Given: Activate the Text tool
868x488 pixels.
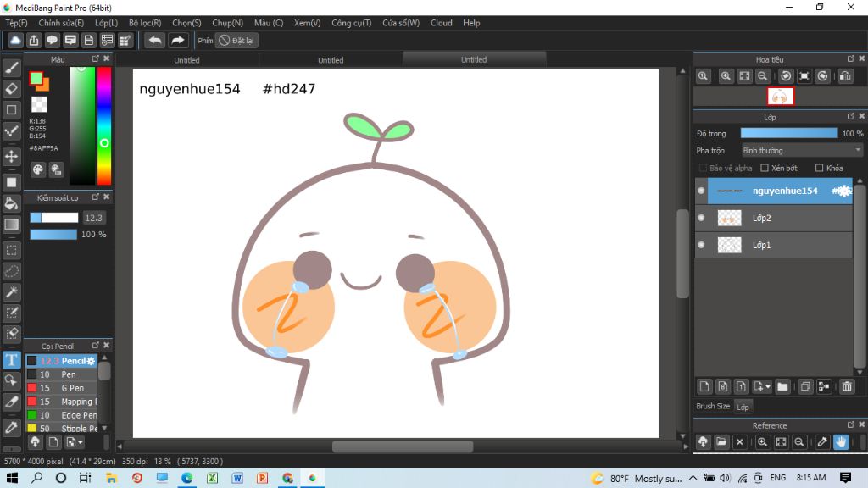Looking at the screenshot, I should pyautogui.click(x=12, y=360).
